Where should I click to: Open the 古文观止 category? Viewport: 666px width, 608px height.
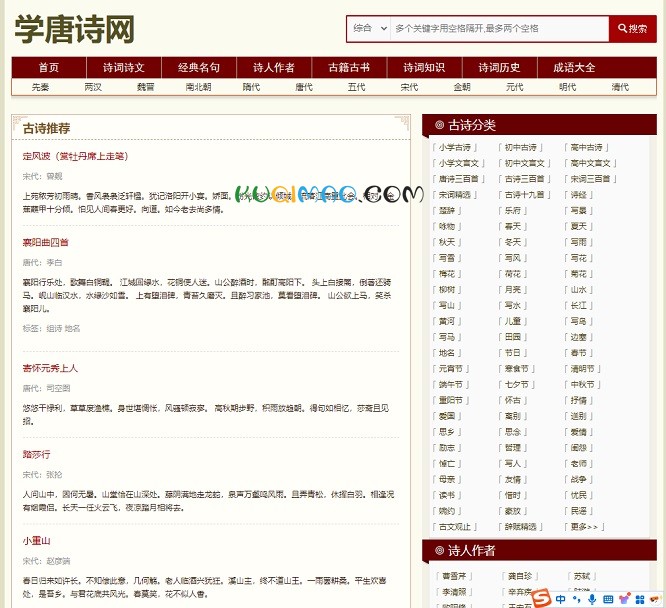(x=454, y=527)
